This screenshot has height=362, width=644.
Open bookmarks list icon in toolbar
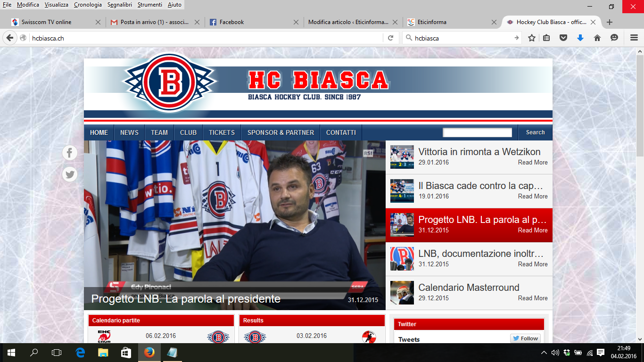pyautogui.click(x=546, y=38)
